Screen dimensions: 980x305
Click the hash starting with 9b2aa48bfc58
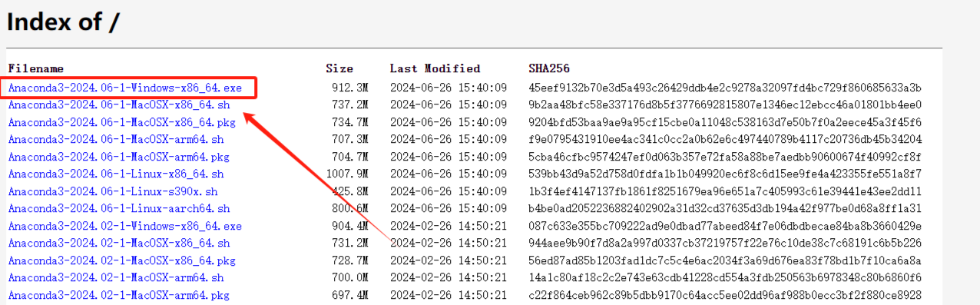[x=725, y=105]
